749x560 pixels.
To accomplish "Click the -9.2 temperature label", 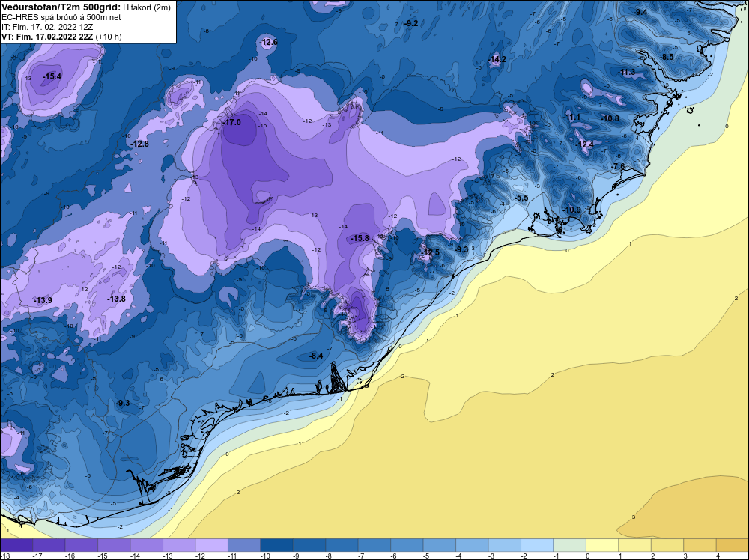I will pyautogui.click(x=410, y=23).
